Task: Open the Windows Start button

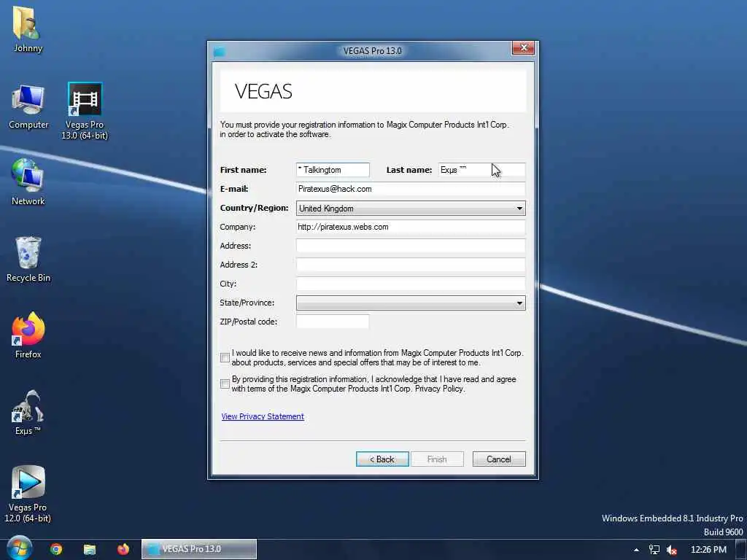Action: click(x=18, y=548)
